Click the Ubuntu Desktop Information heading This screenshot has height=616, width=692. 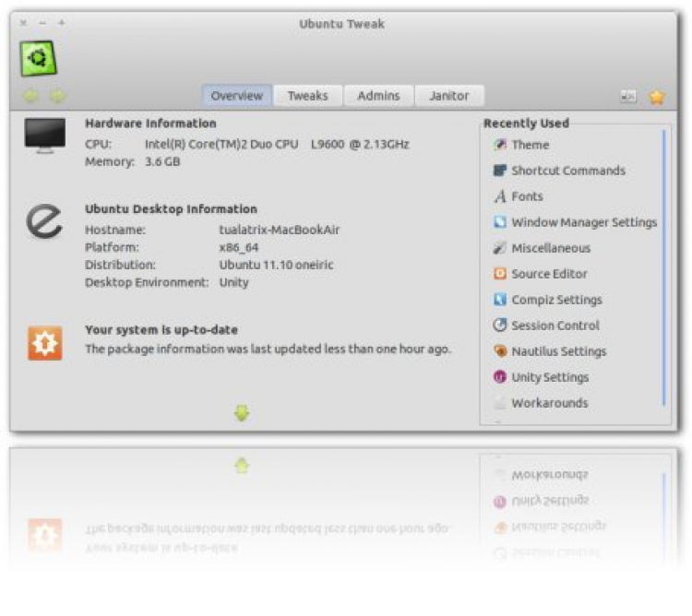pos(172,208)
